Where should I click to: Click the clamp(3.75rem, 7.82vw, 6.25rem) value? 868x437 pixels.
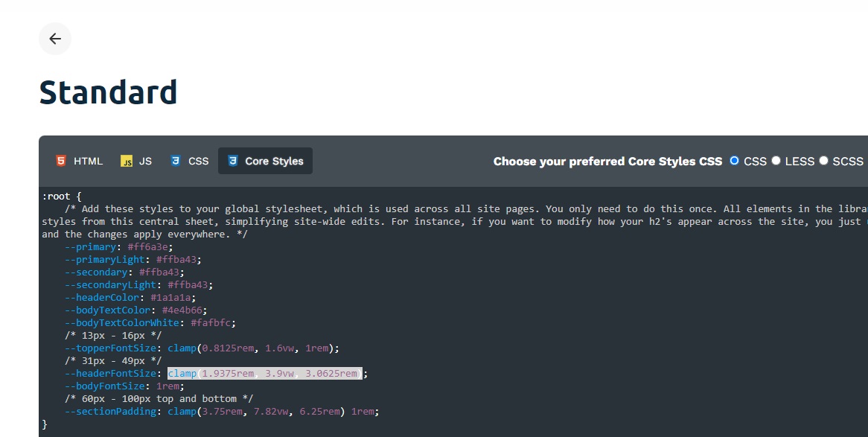[x=256, y=412]
